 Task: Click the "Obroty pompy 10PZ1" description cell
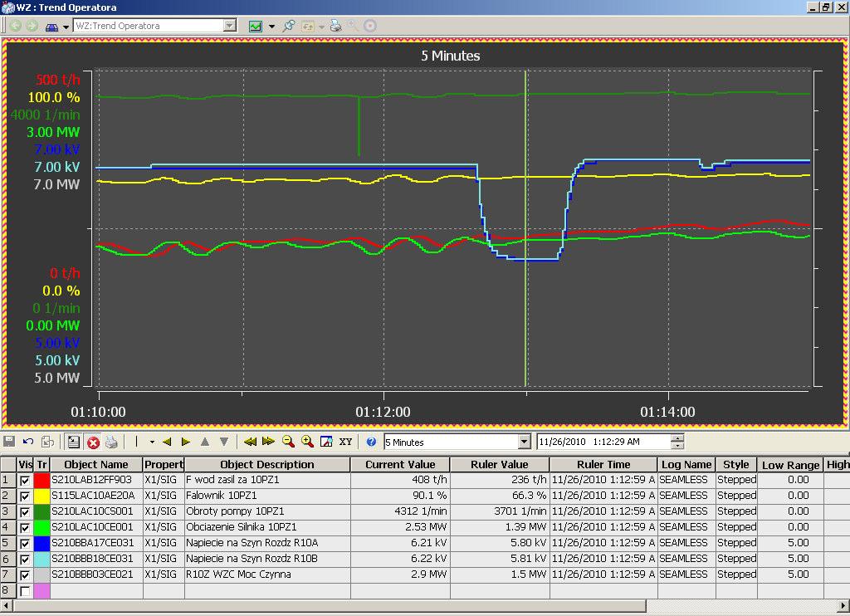[267, 511]
